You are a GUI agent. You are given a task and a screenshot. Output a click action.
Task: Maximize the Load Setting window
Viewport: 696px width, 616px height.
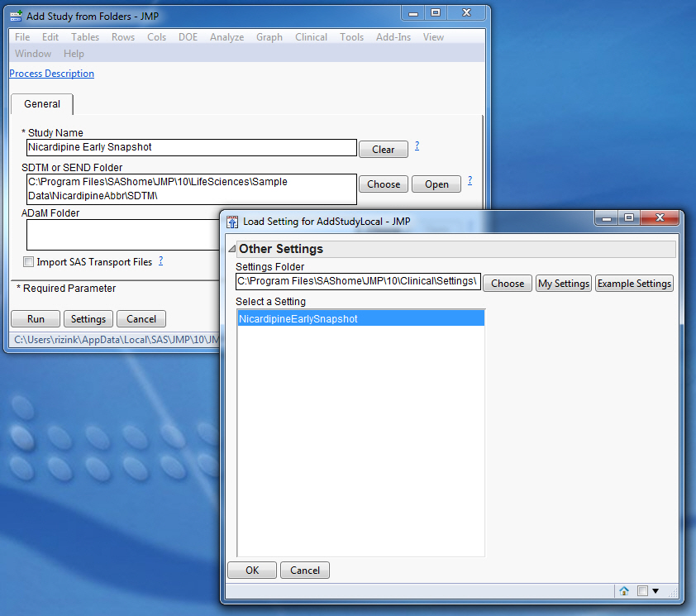(628, 217)
